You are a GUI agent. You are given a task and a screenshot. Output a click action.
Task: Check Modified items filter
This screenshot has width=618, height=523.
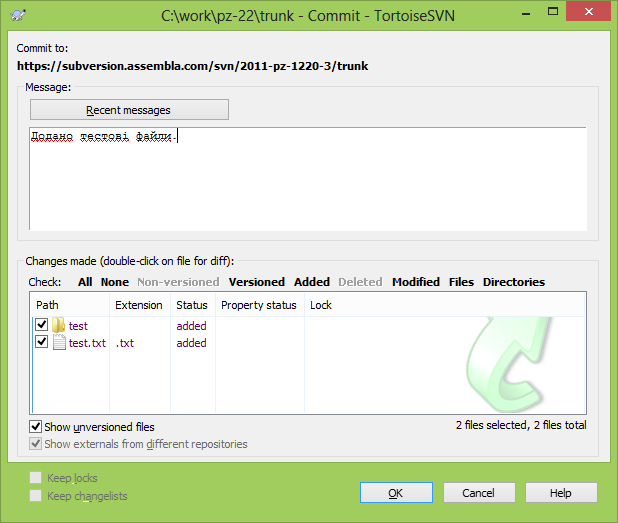pos(416,282)
